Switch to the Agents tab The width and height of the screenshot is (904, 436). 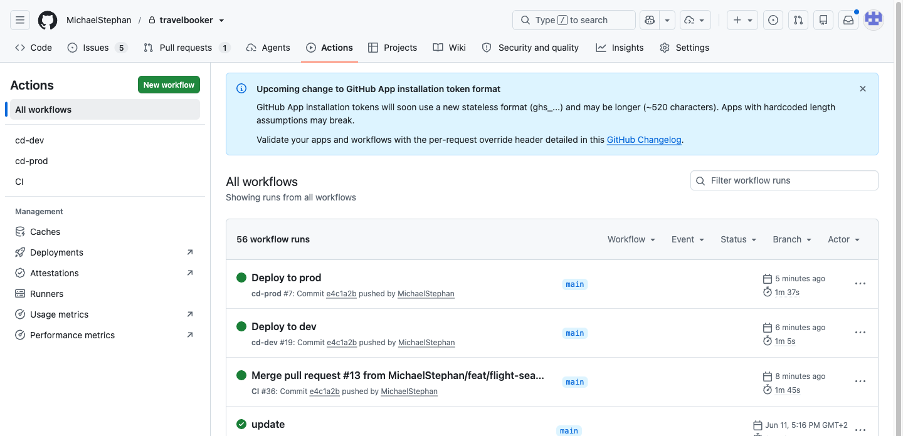(268, 48)
